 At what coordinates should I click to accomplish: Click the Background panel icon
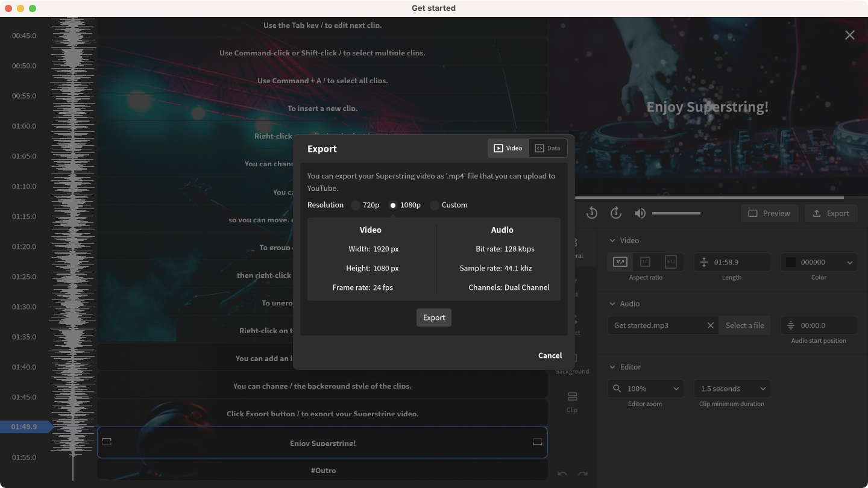[x=571, y=358]
